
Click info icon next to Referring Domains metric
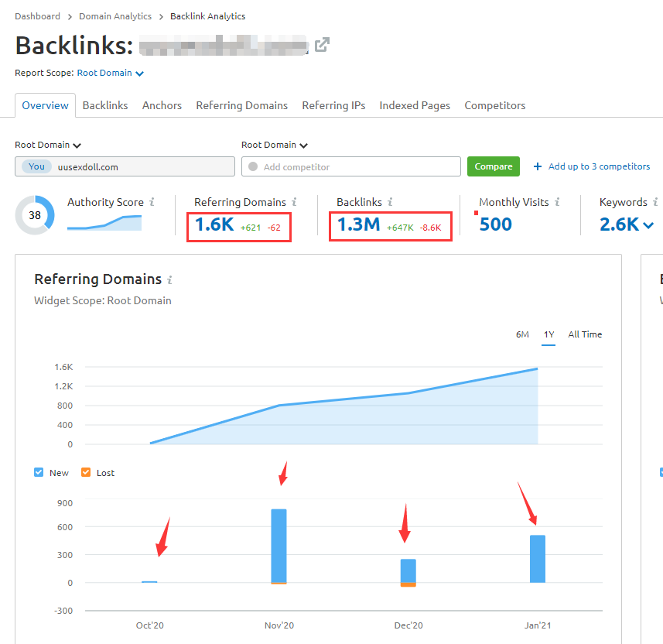(x=294, y=202)
